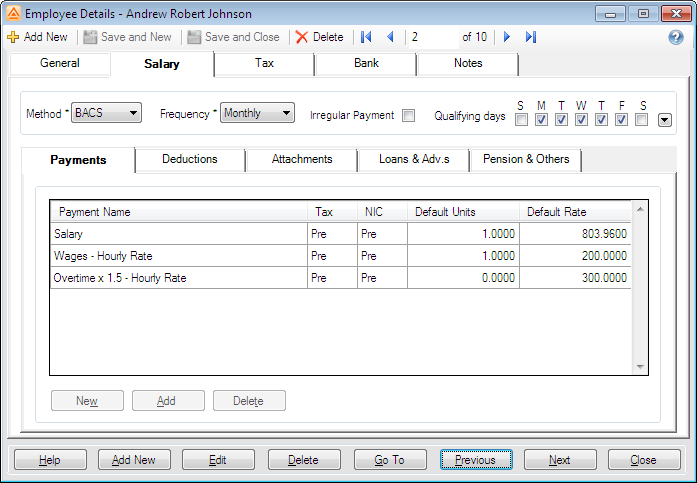Image resolution: width=697 pixels, height=483 pixels.
Task: Click the payments list scrollbar down arrow
Action: [642, 368]
